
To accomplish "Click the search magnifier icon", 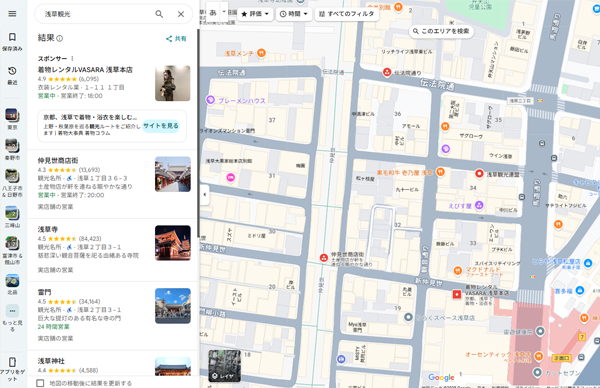I will point(159,14).
